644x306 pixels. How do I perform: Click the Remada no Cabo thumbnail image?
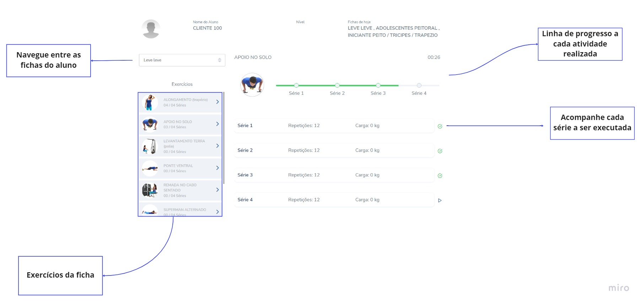[150, 190]
